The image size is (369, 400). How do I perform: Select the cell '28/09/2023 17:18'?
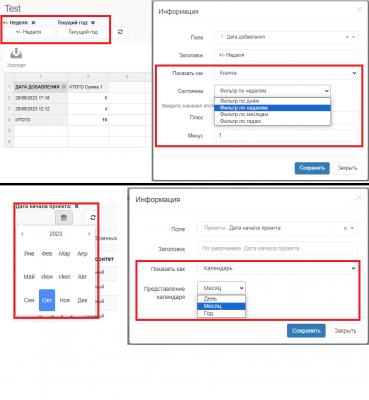[x=40, y=98]
